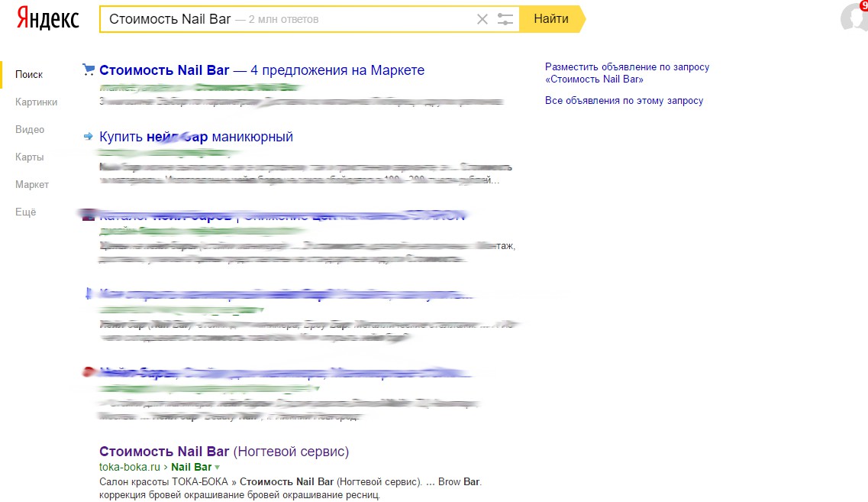This screenshot has height=502, width=868.
Task: Expand the dropdown arrow after toka-boka.ru Nail Bar
Action: coord(218,468)
